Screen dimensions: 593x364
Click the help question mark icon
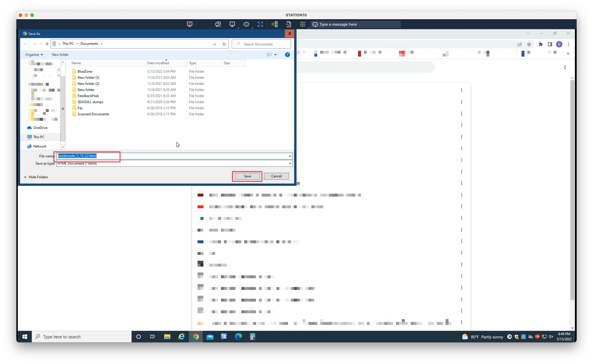[x=287, y=55]
